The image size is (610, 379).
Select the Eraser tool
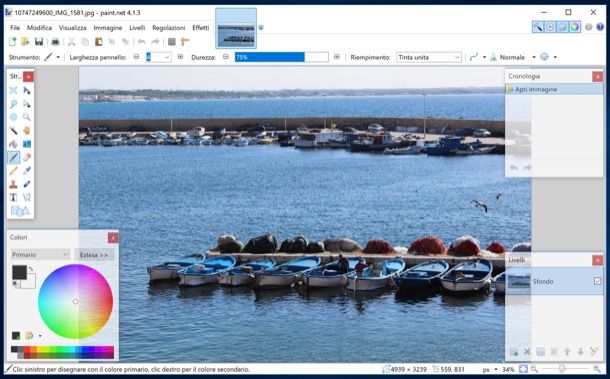26,157
